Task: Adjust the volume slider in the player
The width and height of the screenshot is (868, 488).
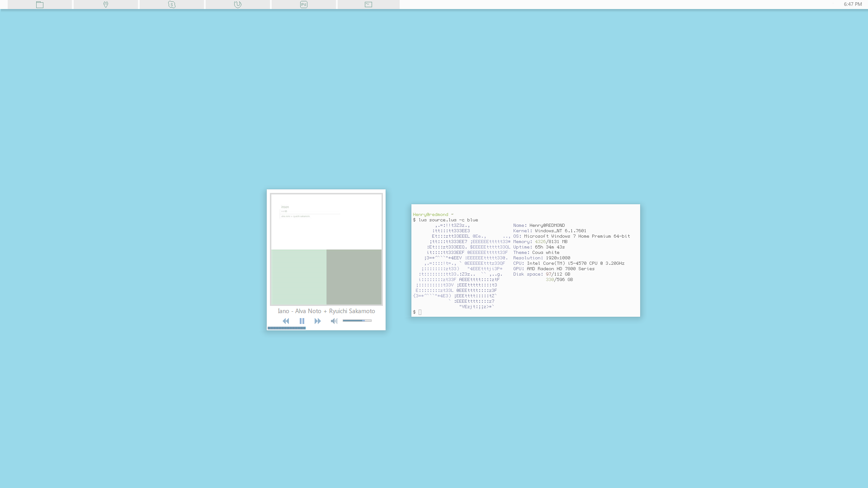Action: coord(357,320)
